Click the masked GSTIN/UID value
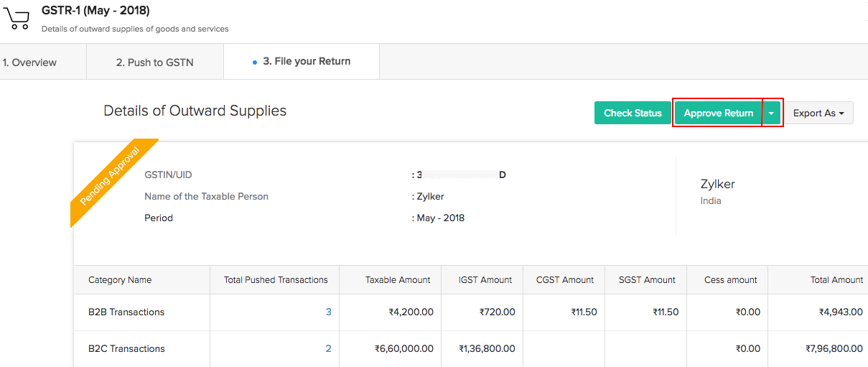The width and height of the screenshot is (868, 367). click(x=461, y=175)
